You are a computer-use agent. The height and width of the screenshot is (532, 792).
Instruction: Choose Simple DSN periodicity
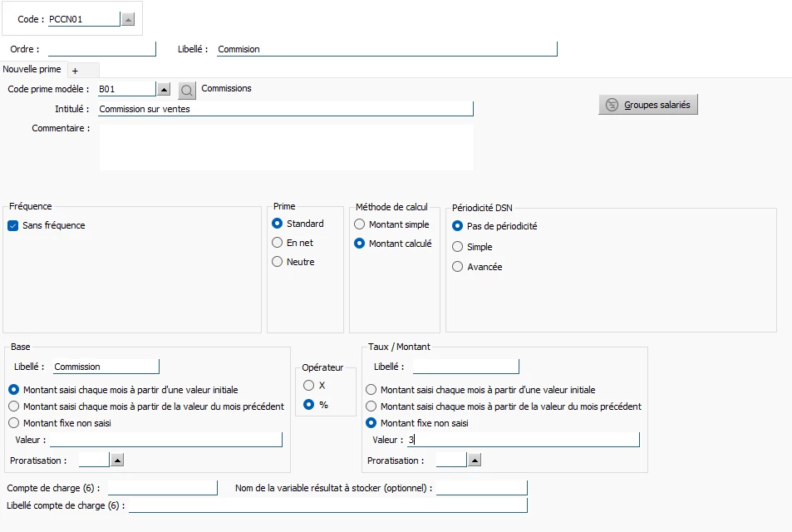458,247
